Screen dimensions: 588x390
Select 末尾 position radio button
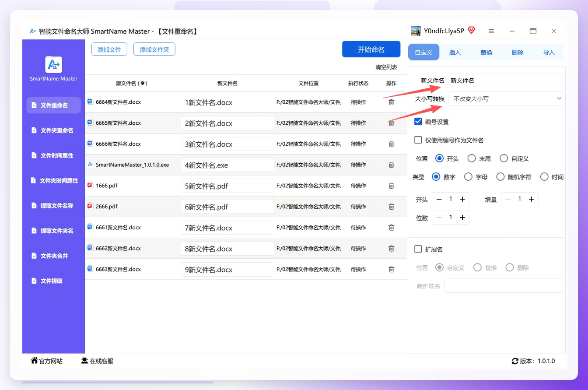pos(472,158)
